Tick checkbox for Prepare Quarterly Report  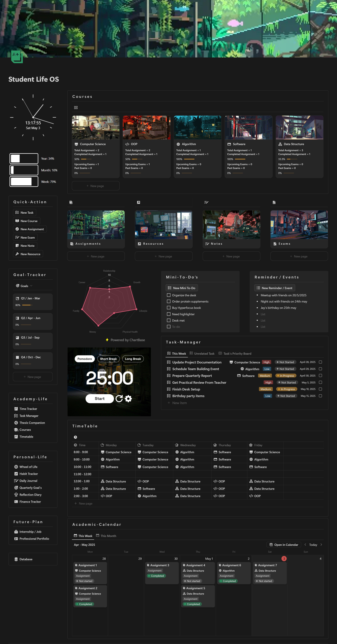click(x=320, y=375)
